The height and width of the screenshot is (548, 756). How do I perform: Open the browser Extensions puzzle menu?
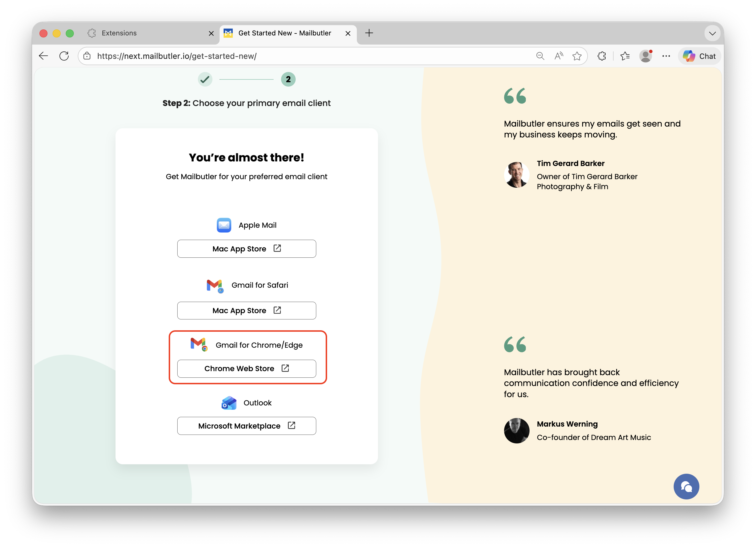tap(602, 56)
